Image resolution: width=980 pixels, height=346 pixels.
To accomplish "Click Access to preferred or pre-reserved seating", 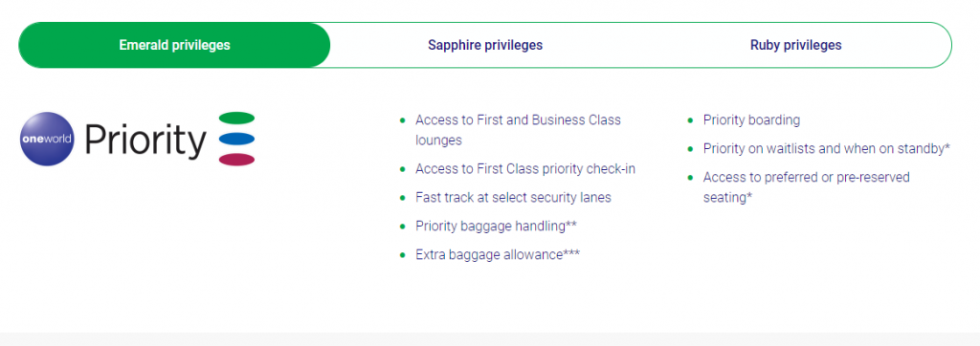I will click(x=806, y=186).
